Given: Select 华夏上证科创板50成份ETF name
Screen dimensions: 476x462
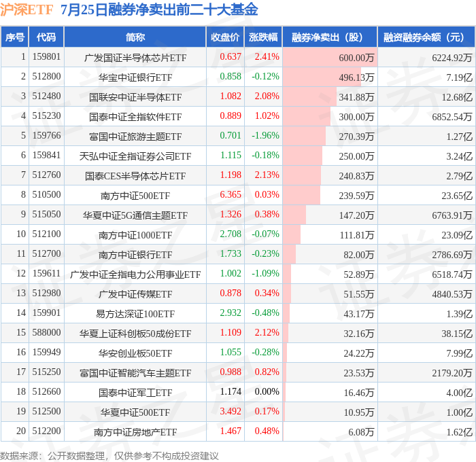Looking at the screenshot, I should click(135, 334).
